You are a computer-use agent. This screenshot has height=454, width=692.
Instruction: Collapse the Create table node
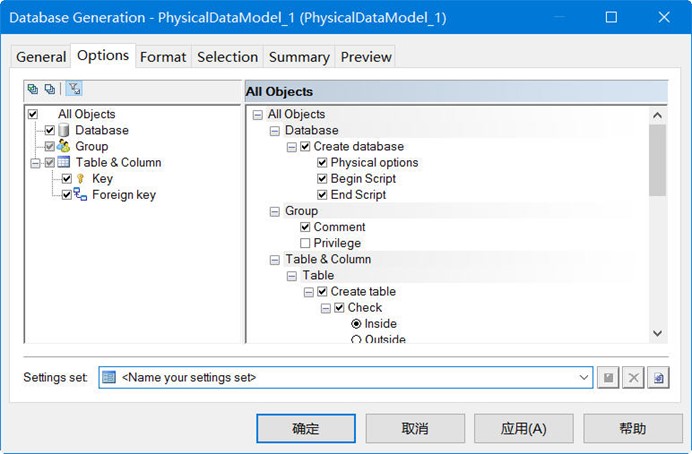coord(309,292)
